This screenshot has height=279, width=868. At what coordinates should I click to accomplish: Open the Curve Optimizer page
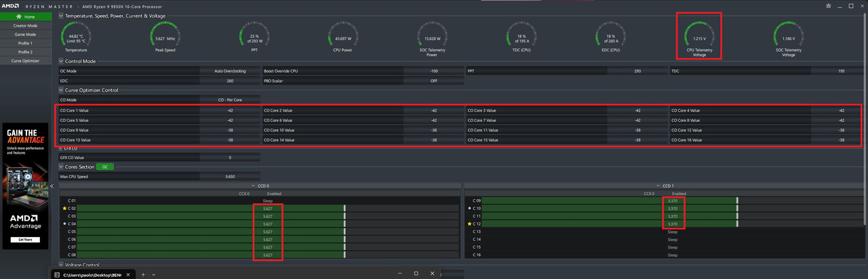tap(26, 60)
